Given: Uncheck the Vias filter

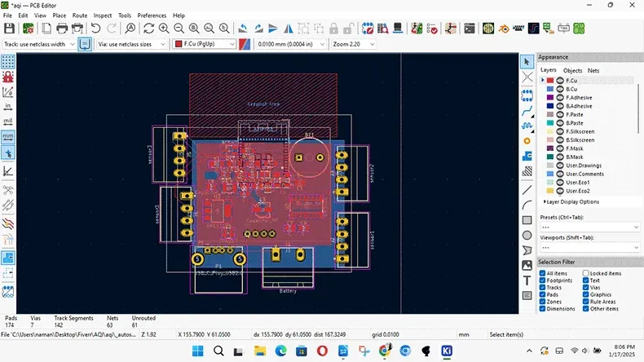Looking at the screenshot, I should [585, 288].
